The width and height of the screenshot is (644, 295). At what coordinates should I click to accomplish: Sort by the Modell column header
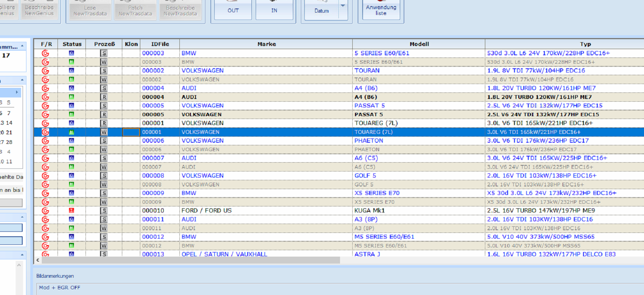coord(419,44)
